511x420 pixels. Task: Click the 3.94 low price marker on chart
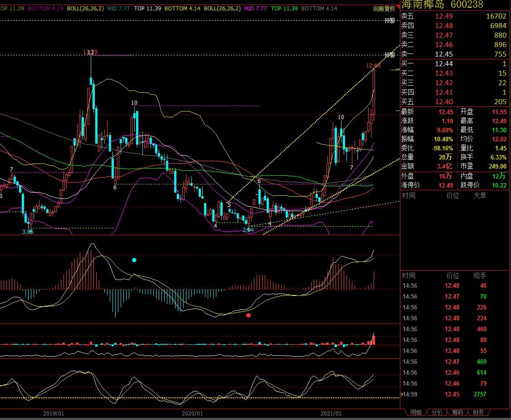pyautogui.click(x=248, y=230)
